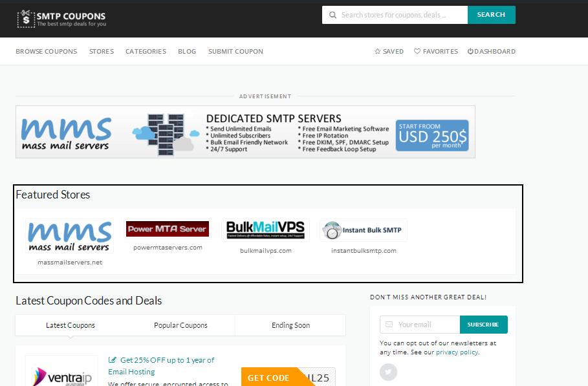The width and height of the screenshot is (588, 386).
Task: Open the Browse Coupons menu item
Action: (x=46, y=52)
